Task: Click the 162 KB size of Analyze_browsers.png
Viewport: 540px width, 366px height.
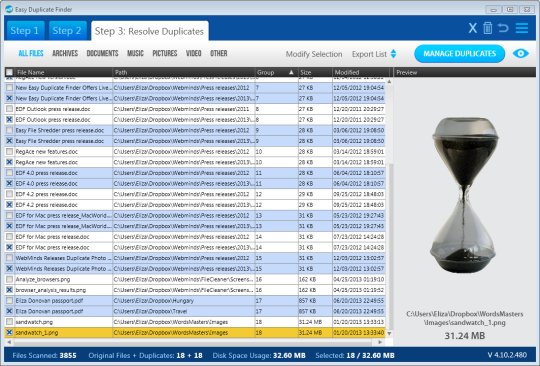Action: [x=307, y=279]
